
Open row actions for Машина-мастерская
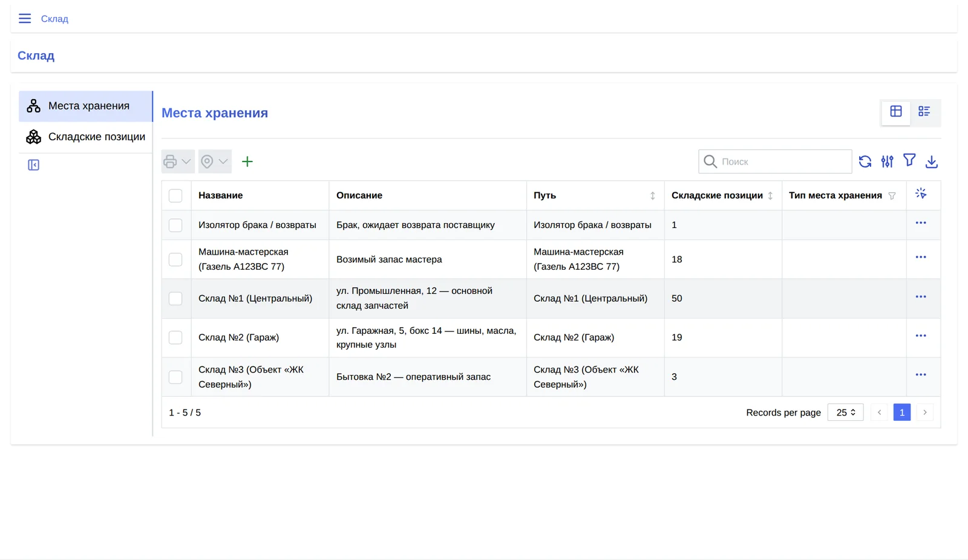921,258
